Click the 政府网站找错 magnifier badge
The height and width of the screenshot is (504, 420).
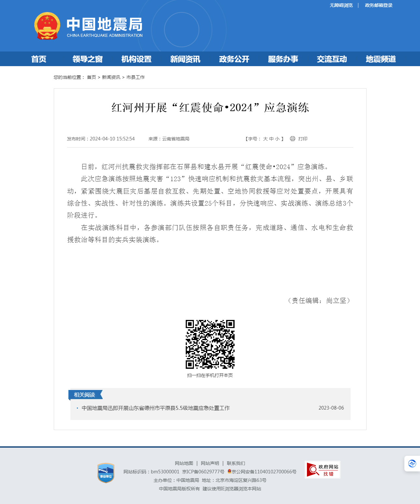322,470
